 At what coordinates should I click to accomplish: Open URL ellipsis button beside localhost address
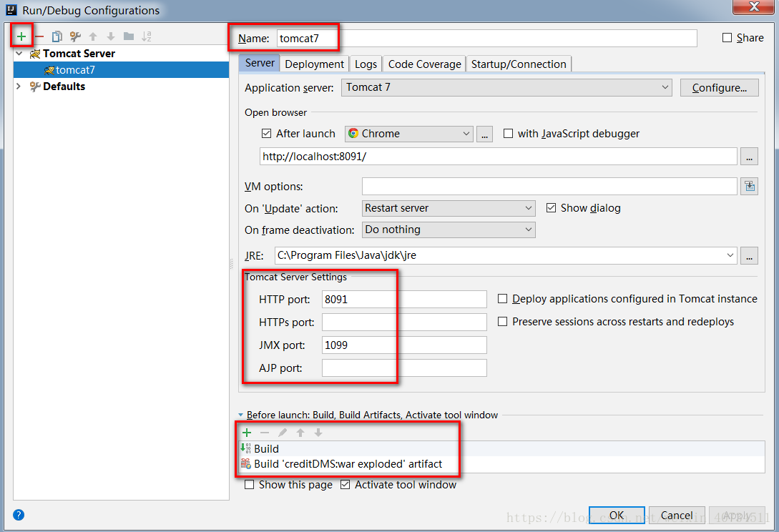click(749, 157)
